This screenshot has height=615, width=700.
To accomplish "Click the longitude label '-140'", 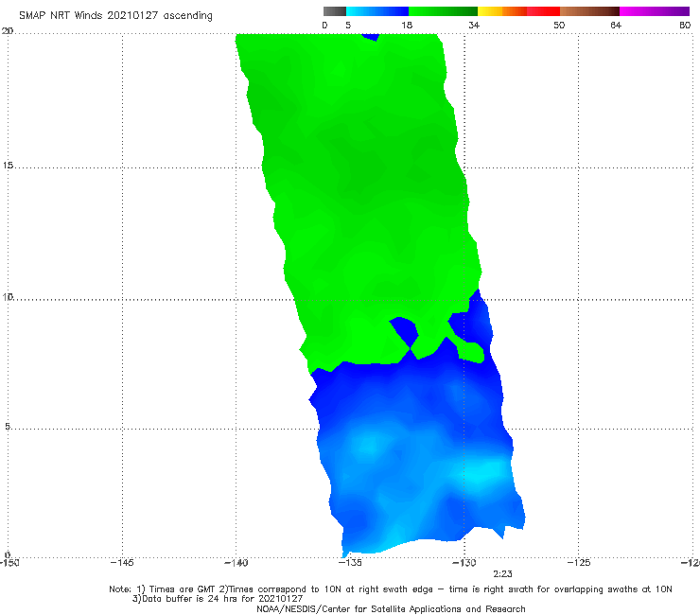I will coord(236,562).
